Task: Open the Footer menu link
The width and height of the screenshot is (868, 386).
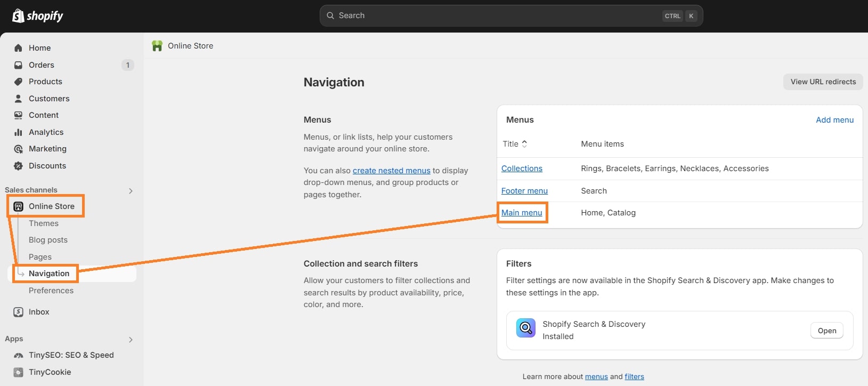Action: 524,191
